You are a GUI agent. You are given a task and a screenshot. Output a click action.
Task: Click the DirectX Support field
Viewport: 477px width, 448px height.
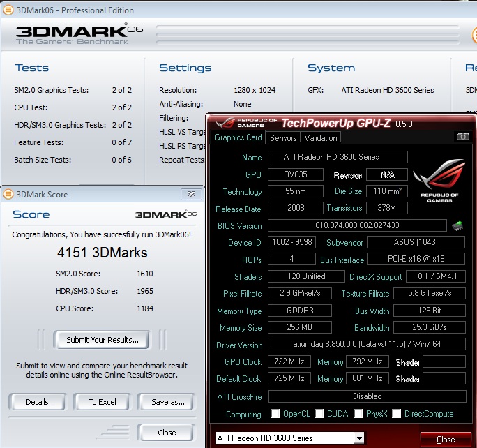coord(436,276)
